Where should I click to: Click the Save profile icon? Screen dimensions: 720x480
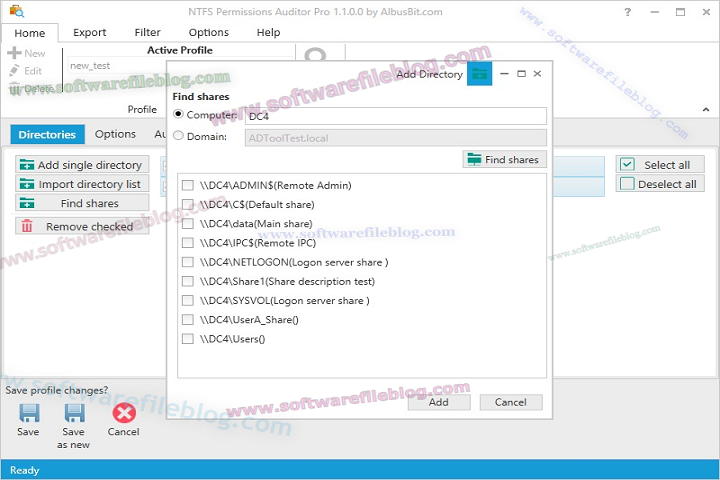(29, 413)
